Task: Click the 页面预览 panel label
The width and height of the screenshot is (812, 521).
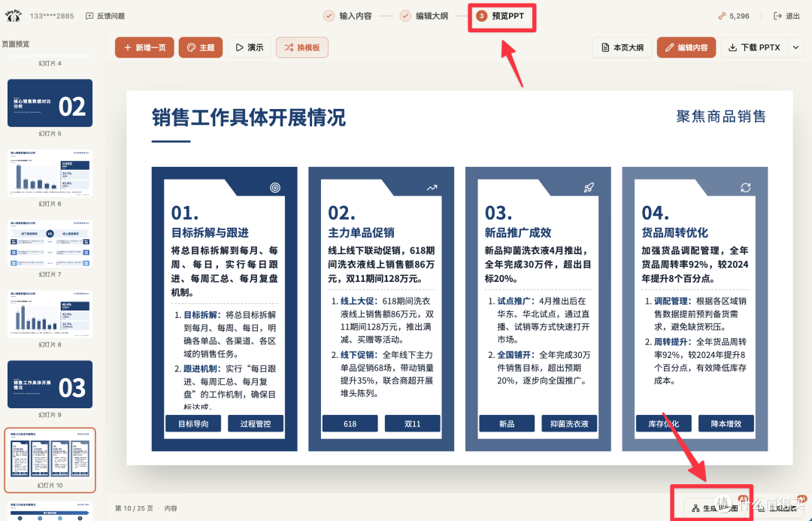Action: pyautogui.click(x=16, y=44)
